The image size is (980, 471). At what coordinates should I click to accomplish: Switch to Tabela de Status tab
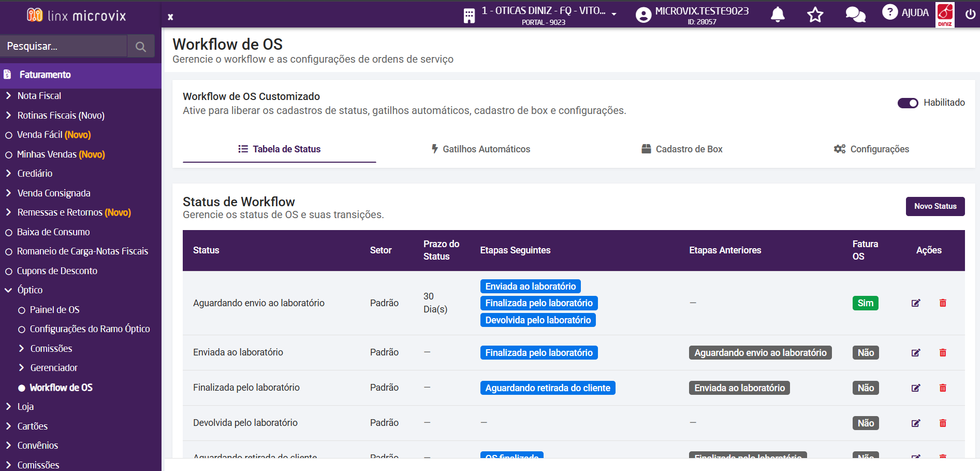[280, 149]
